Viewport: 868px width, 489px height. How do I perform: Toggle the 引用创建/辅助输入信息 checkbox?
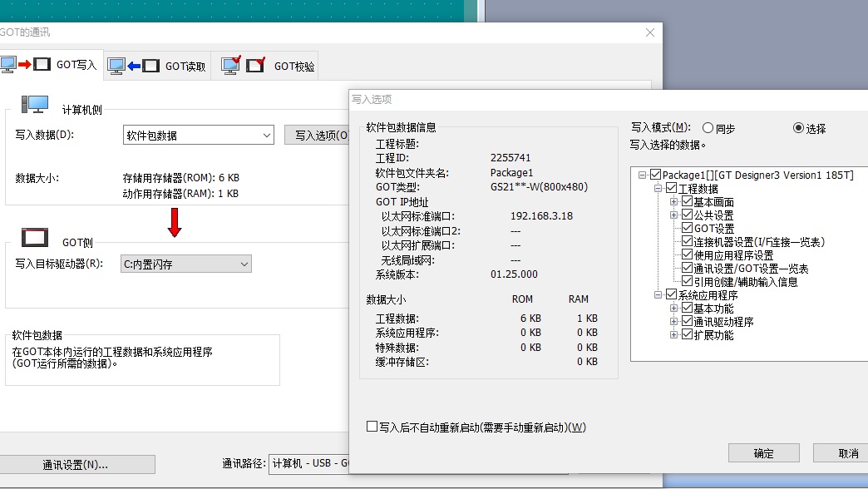tap(687, 282)
